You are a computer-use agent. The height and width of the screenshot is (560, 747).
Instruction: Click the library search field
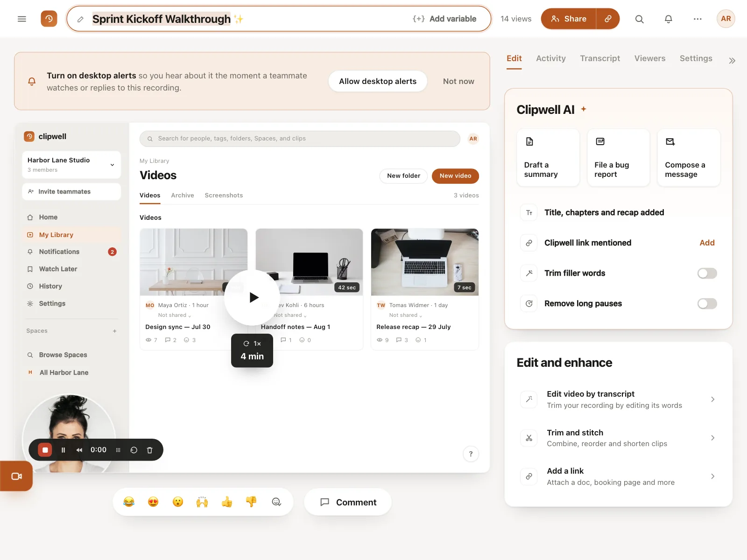tap(300, 139)
